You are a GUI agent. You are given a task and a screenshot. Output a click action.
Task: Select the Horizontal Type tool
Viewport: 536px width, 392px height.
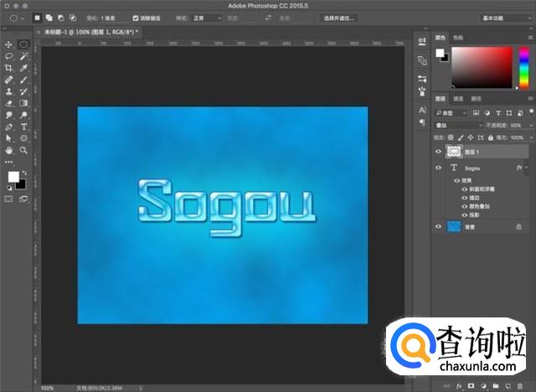pos(23,126)
